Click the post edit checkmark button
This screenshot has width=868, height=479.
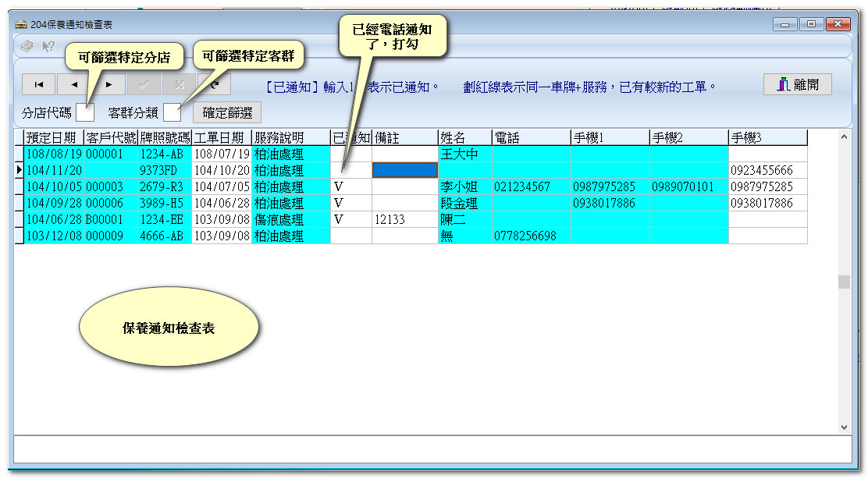pyautogui.click(x=144, y=84)
